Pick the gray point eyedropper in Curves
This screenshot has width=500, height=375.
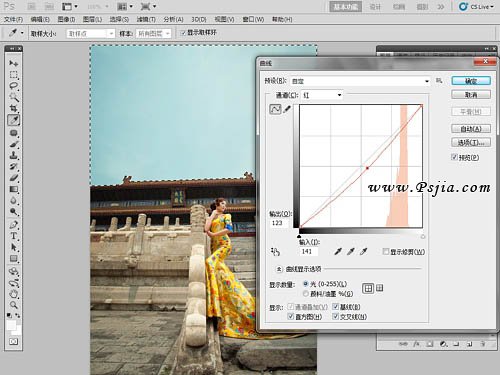click(351, 251)
